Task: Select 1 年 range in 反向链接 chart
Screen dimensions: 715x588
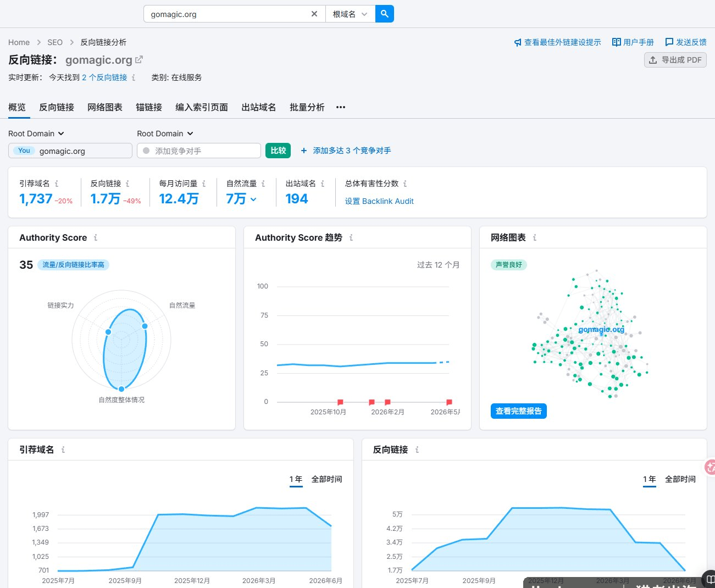Action: click(650, 479)
